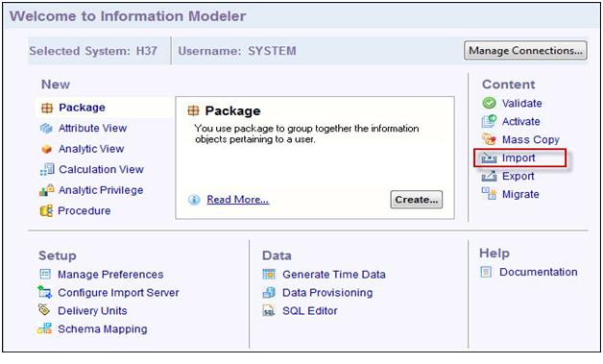603x364 pixels.
Task: Open Delivery Units in Setup
Action: pos(92,310)
